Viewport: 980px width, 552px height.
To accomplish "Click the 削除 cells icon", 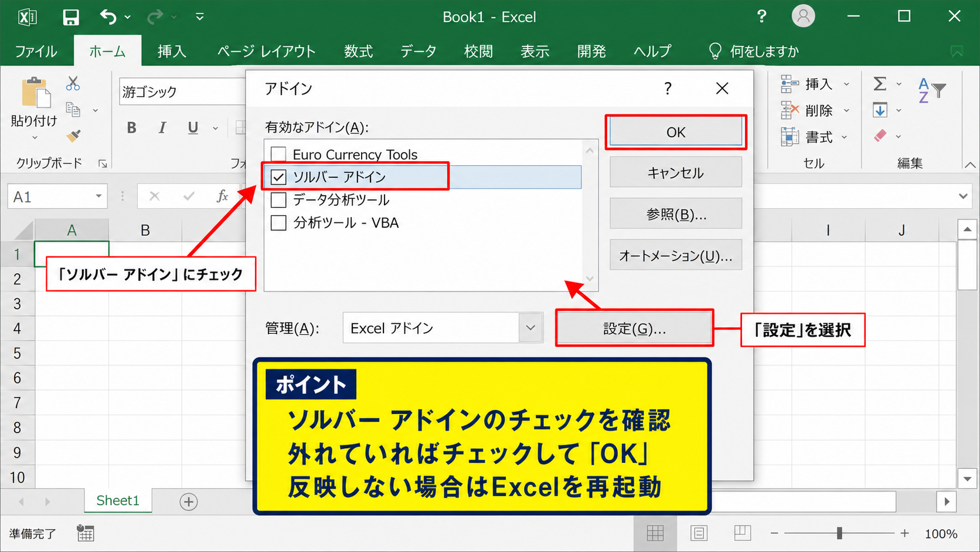I will (x=790, y=110).
